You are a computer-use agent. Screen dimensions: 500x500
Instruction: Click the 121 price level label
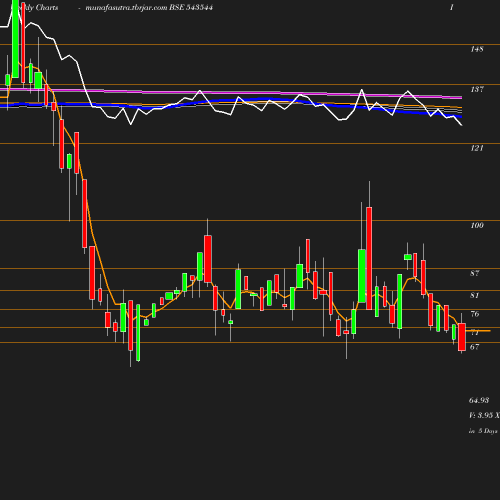coord(477,148)
